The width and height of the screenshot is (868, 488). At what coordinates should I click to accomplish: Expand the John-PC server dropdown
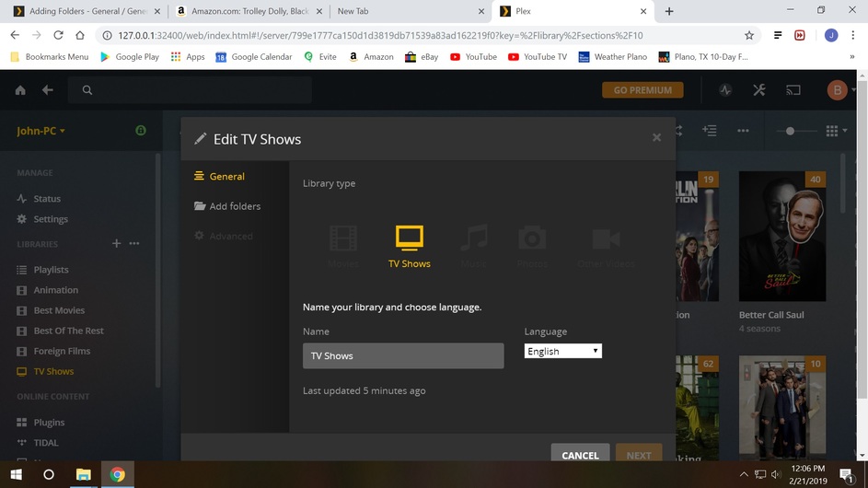pyautogui.click(x=41, y=131)
